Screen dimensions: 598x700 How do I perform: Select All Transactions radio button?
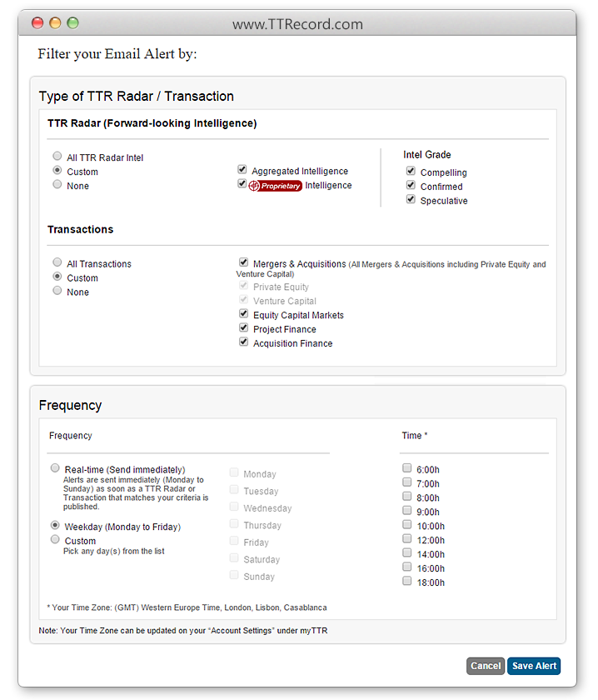[x=57, y=262]
